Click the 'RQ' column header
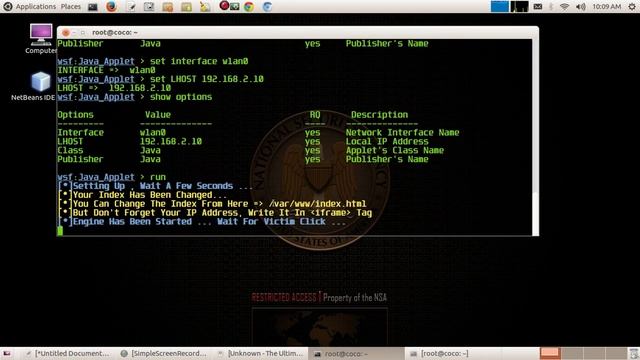Viewport: 640px width, 360px height. tap(315, 115)
